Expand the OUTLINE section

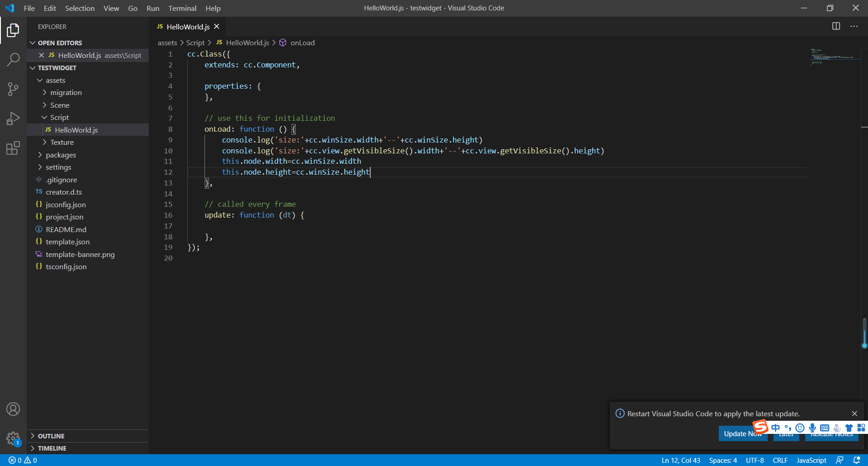click(51, 436)
